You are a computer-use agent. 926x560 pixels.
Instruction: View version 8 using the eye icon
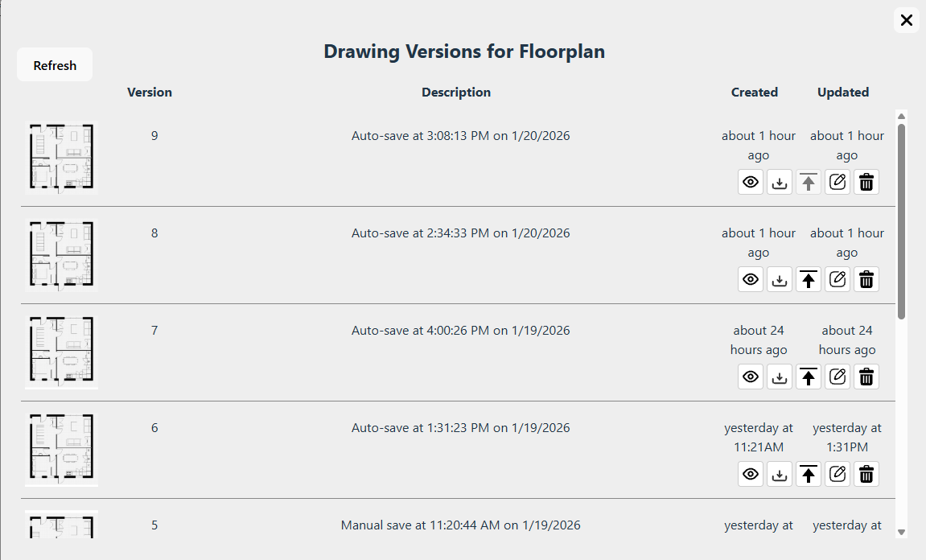coord(751,280)
